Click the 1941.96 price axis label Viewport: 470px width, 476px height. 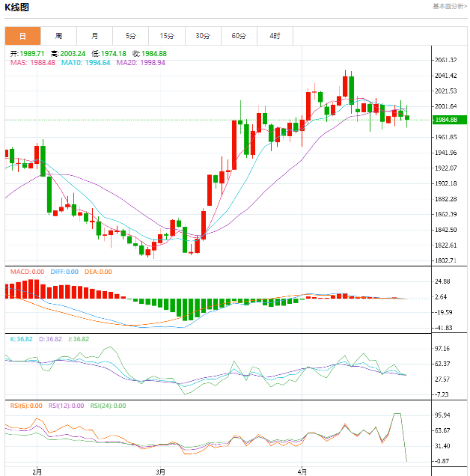tap(446, 153)
